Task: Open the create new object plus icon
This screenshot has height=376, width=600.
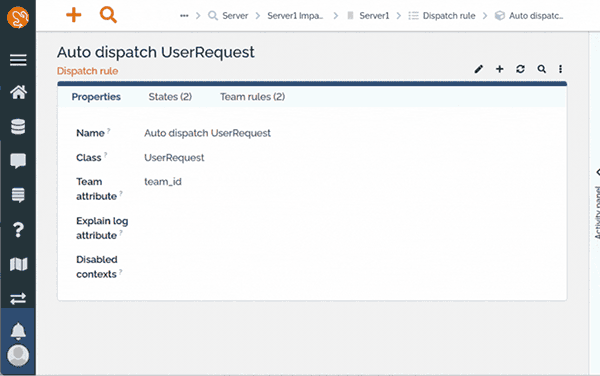Action: pos(73,15)
